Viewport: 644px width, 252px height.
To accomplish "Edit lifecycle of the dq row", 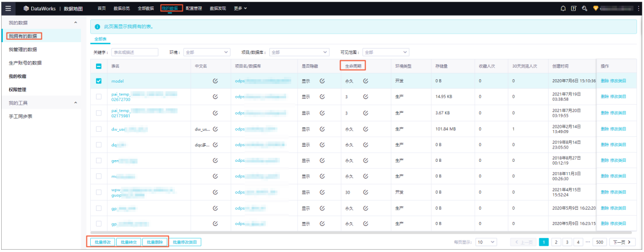I will tap(365, 144).
